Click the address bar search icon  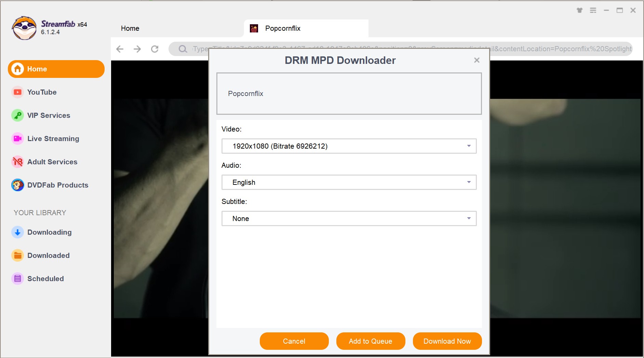183,49
